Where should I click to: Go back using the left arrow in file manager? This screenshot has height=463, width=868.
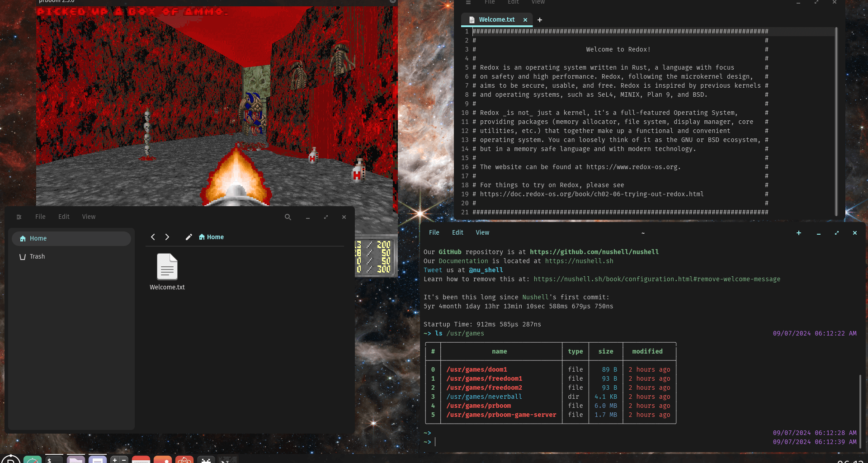(153, 237)
